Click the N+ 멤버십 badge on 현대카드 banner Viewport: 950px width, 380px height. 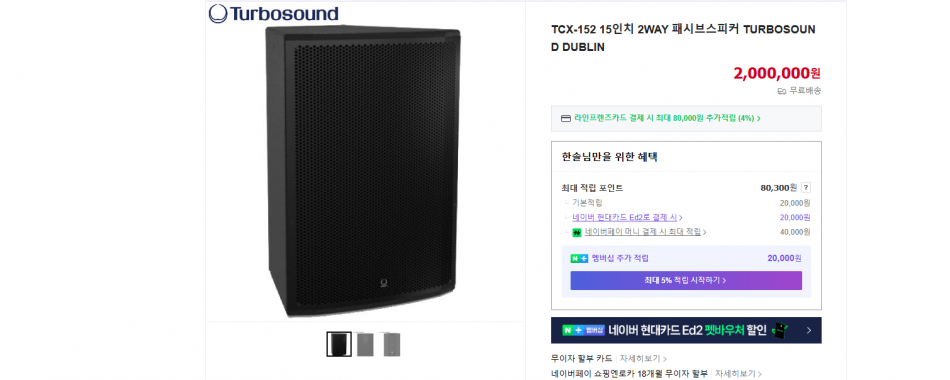[x=583, y=330]
